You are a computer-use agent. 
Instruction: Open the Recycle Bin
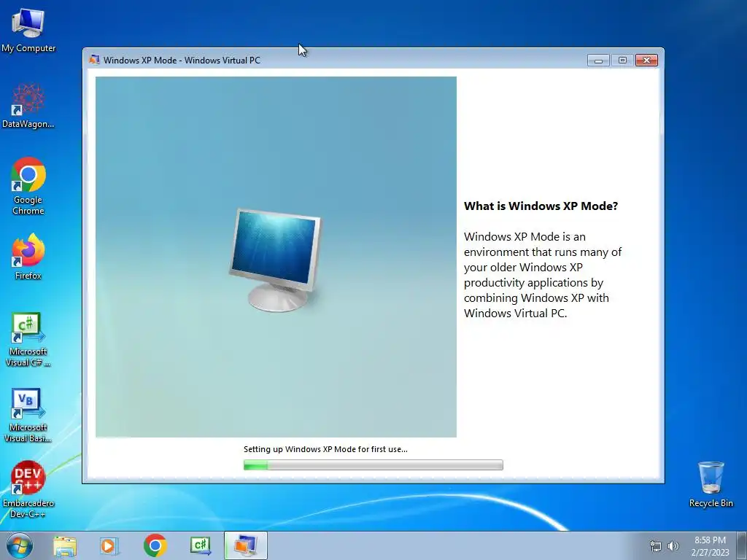[x=711, y=484]
